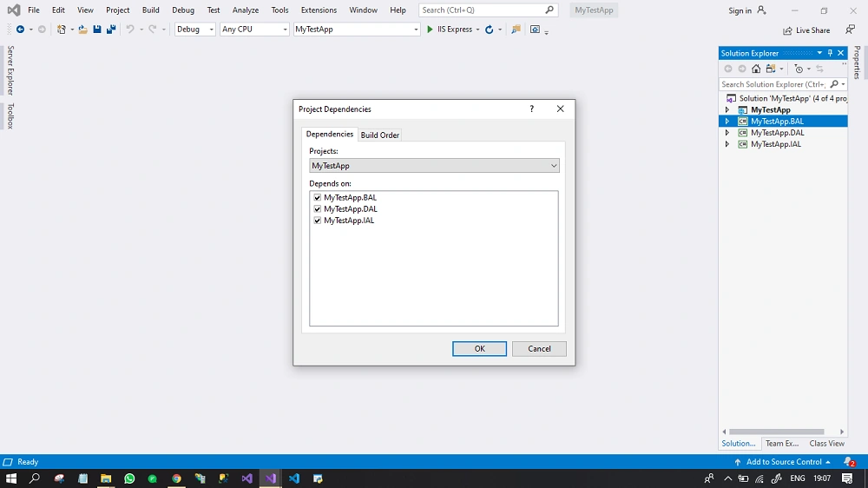Click the Navigate Backward toolbar icon

pos(20,30)
